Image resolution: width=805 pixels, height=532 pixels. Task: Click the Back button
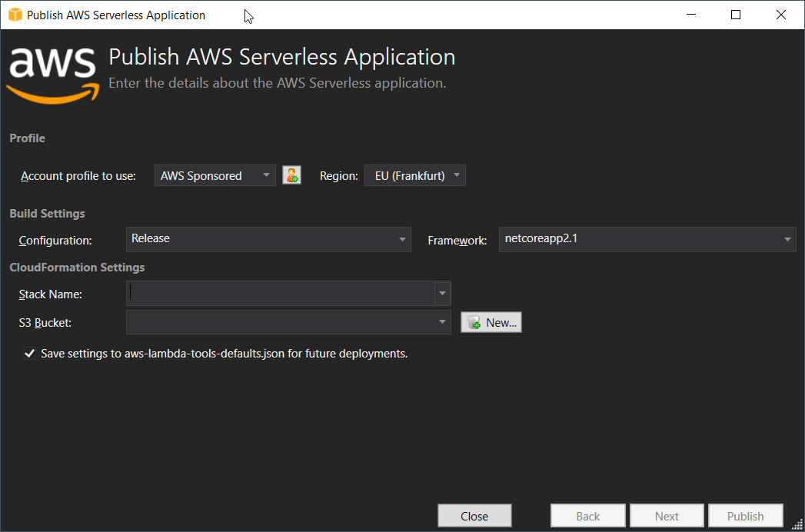pos(587,515)
